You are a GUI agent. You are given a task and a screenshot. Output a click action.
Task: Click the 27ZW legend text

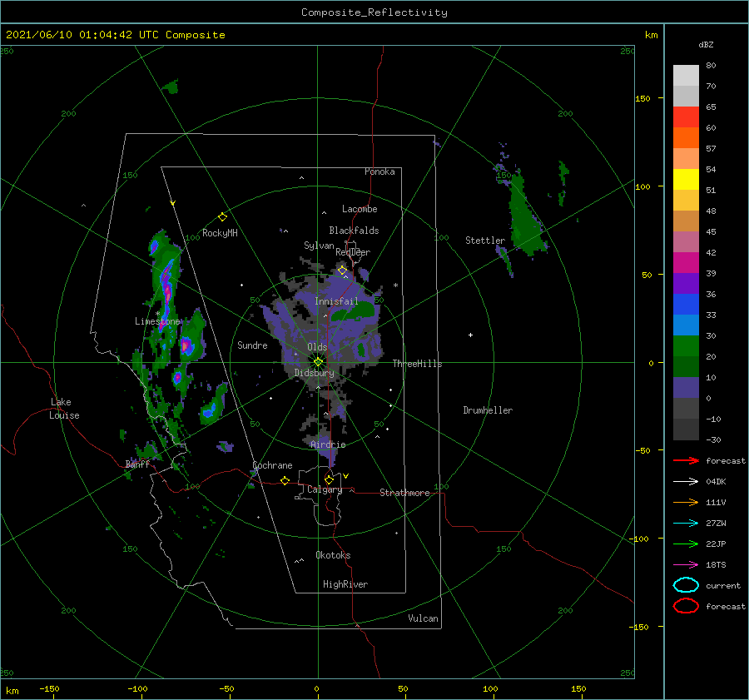click(x=716, y=524)
